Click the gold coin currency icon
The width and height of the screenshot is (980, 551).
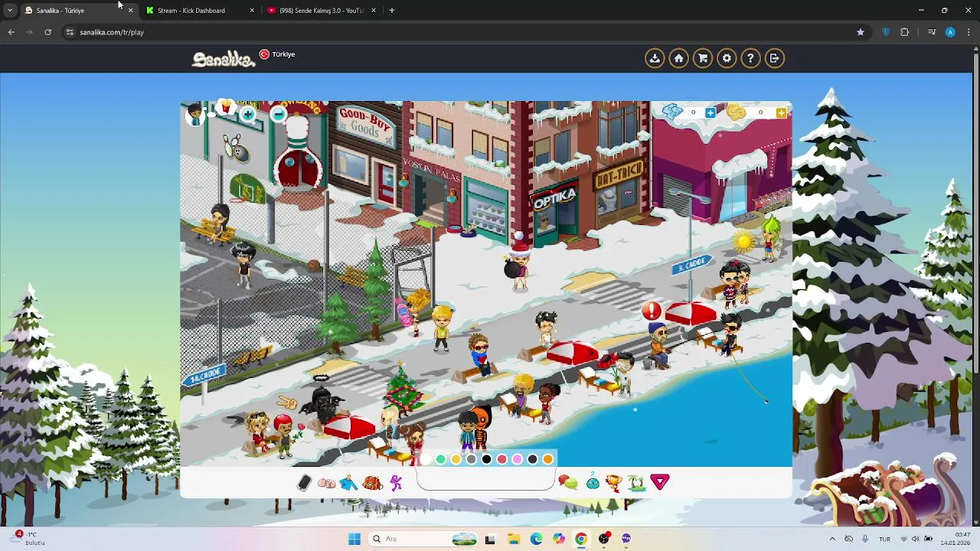(x=737, y=112)
